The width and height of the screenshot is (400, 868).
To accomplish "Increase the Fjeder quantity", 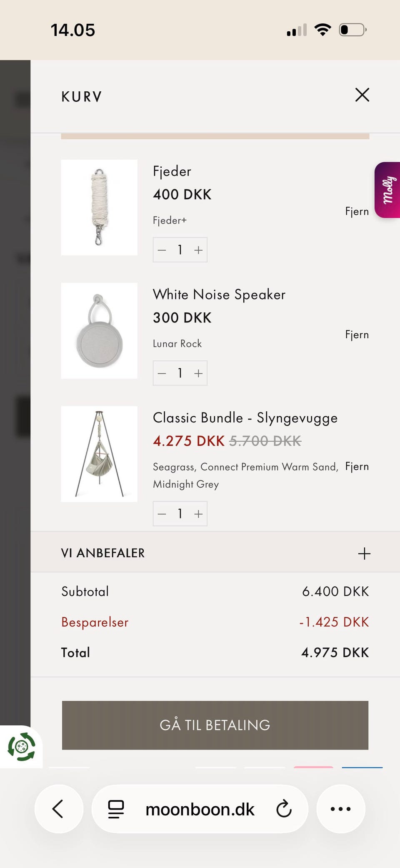I will click(x=198, y=249).
